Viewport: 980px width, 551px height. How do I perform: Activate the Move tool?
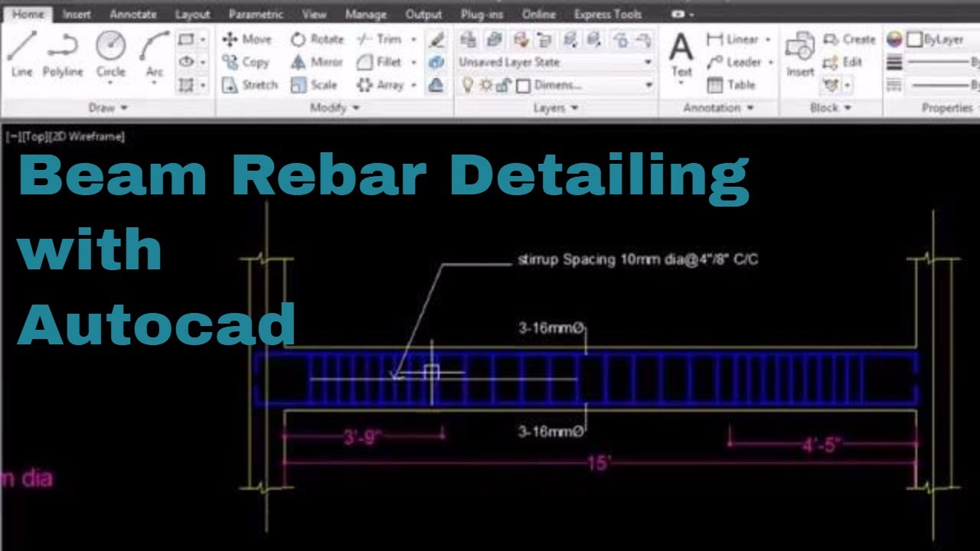click(247, 39)
